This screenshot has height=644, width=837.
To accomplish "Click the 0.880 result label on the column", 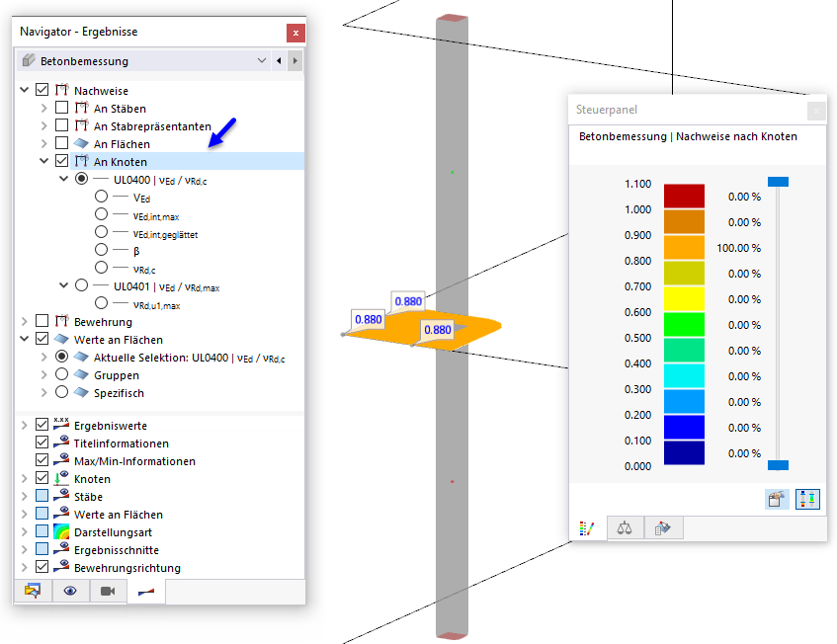I will [437, 330].
